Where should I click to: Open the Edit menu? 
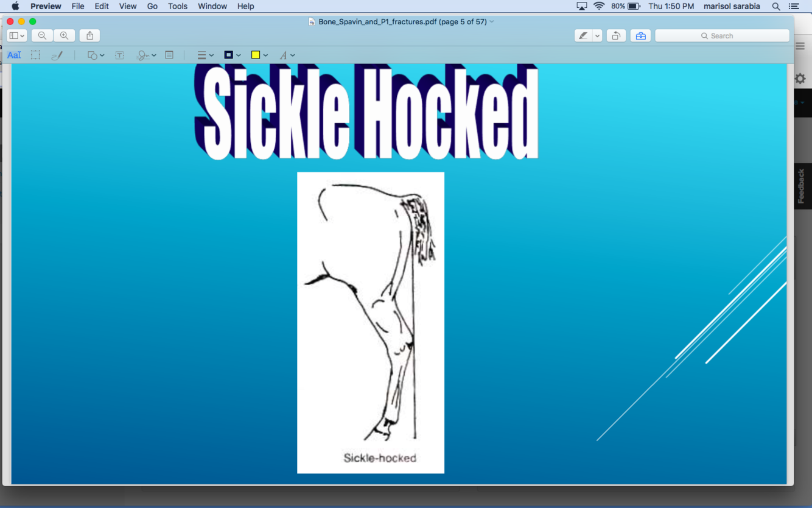(102, 6)
